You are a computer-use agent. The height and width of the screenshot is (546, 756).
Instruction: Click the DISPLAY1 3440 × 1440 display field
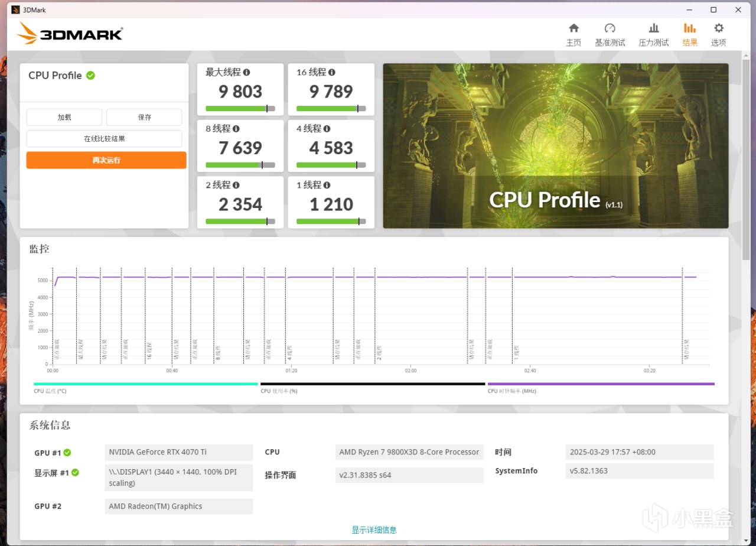pos(179,477)
